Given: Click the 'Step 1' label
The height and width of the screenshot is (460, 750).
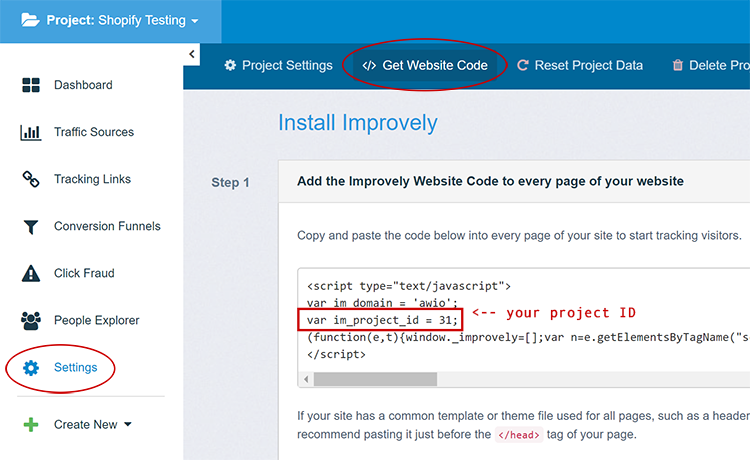Looking at the screenshot, I should (x=231, y=183).
